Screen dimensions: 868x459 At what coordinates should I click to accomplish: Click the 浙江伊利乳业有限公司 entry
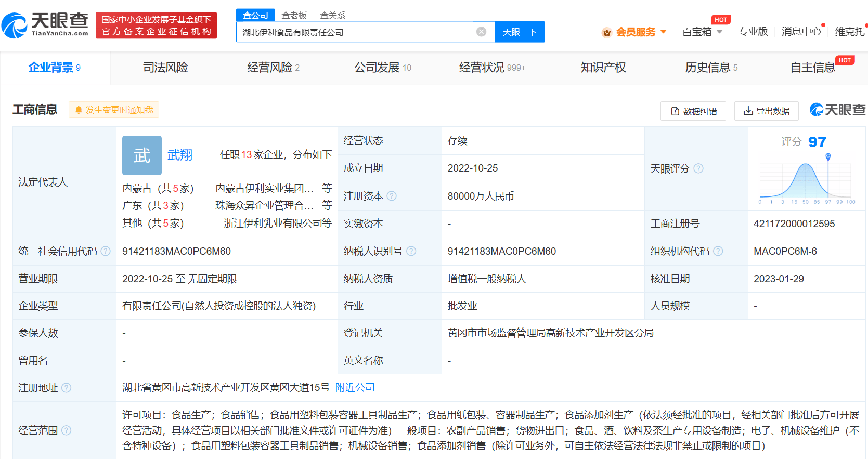(273, 223)
